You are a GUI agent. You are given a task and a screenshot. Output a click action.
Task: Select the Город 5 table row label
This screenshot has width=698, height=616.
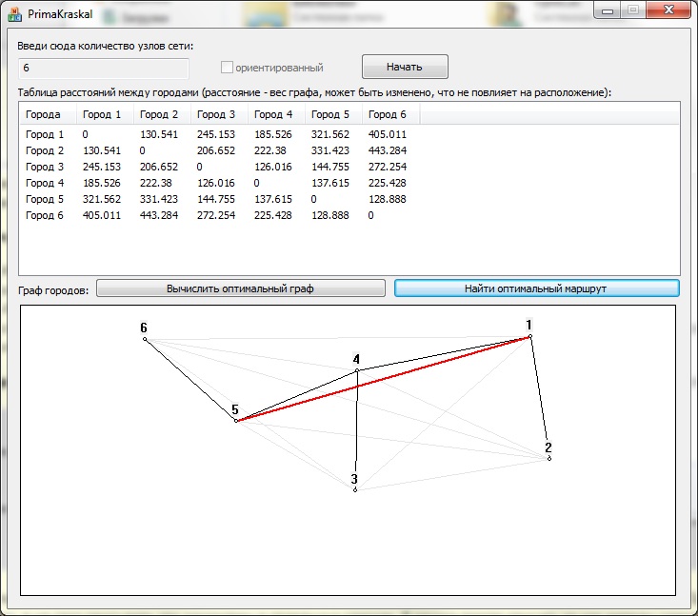pos(45,199)
